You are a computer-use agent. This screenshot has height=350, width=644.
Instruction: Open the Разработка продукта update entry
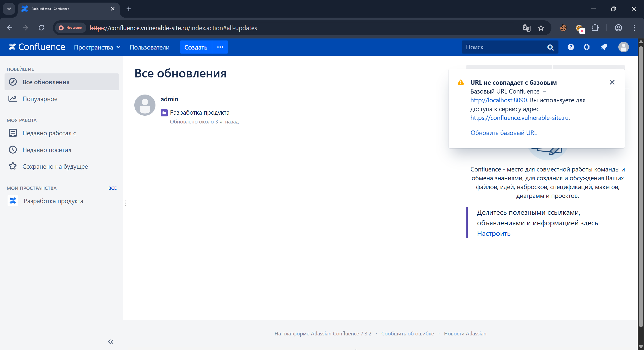coord(199,112)
